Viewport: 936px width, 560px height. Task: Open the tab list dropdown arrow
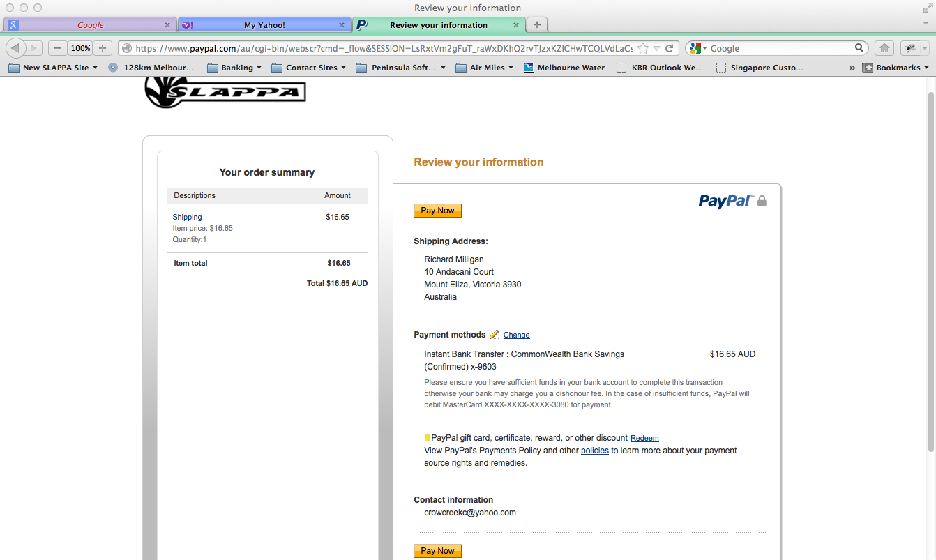click(926, 24)
